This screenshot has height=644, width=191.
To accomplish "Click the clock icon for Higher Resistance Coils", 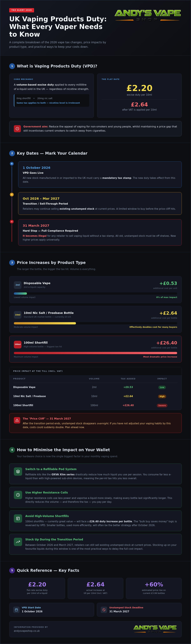I will tap(18, 495).
